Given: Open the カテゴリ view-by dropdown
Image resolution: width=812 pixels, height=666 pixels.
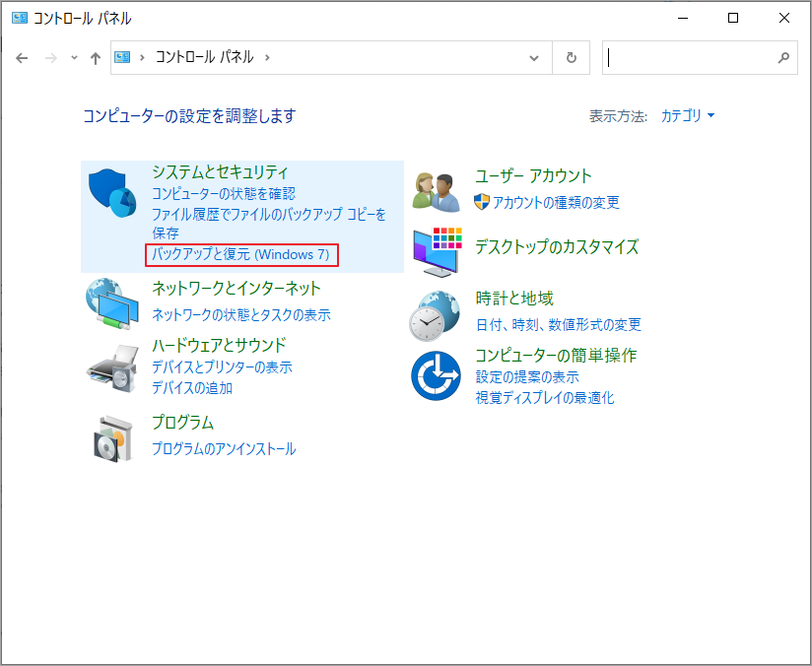Looking at the screenshot, I should (688, 115).
